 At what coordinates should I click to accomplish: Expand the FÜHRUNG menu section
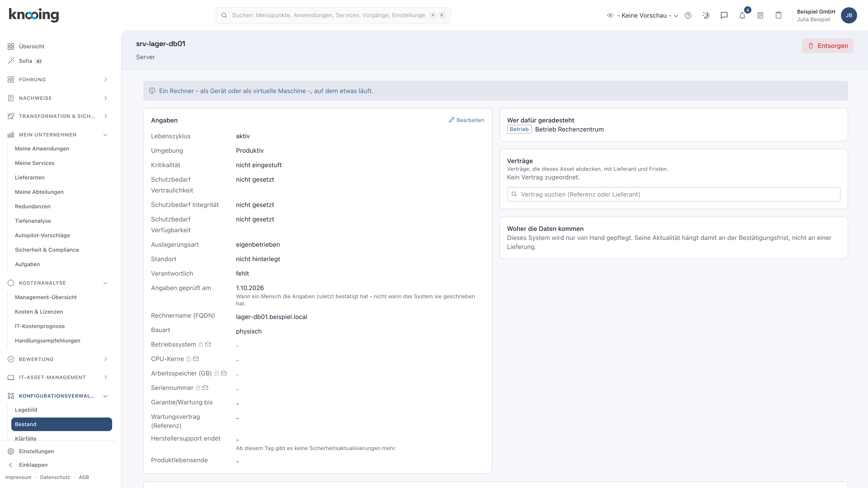pos(58,80)
